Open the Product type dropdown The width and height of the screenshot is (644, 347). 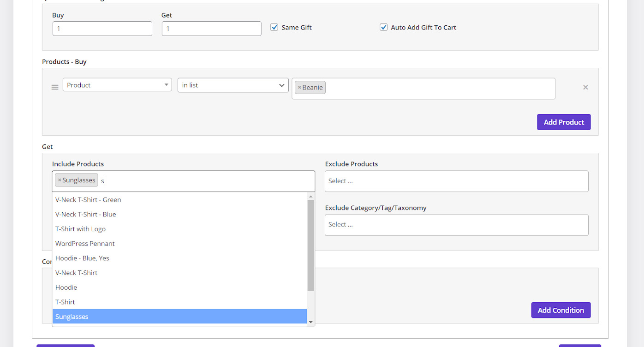(117, 85)
